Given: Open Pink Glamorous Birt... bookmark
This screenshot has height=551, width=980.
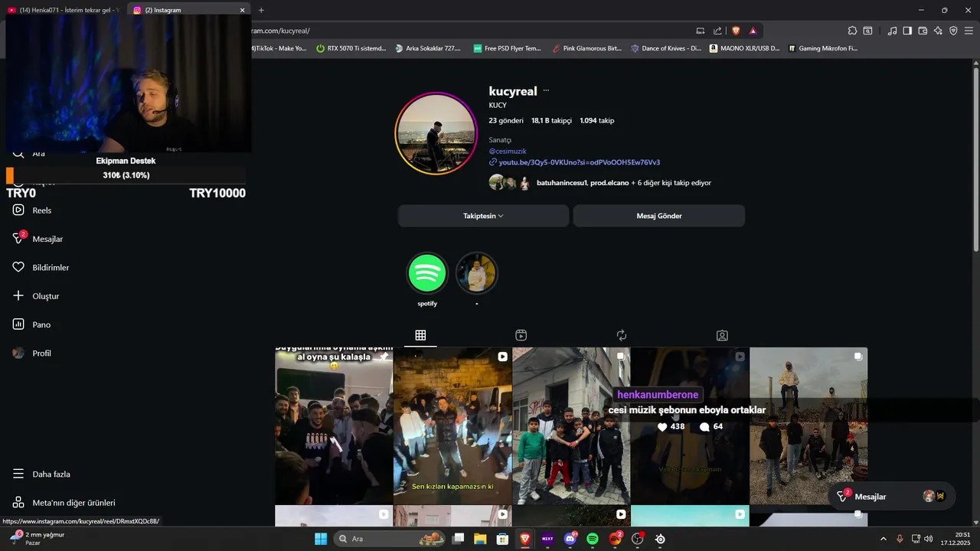Looking at the screenshot, I should point(586,48).
